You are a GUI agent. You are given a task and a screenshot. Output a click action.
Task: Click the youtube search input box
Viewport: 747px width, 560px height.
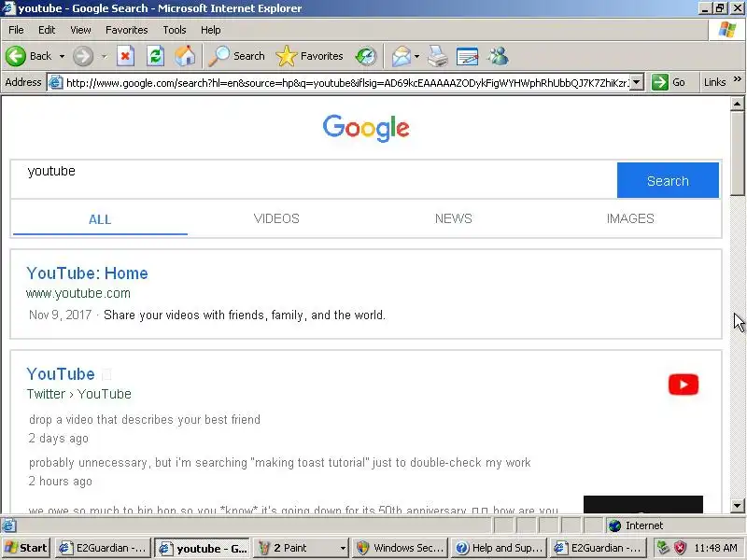coord(315,179)
